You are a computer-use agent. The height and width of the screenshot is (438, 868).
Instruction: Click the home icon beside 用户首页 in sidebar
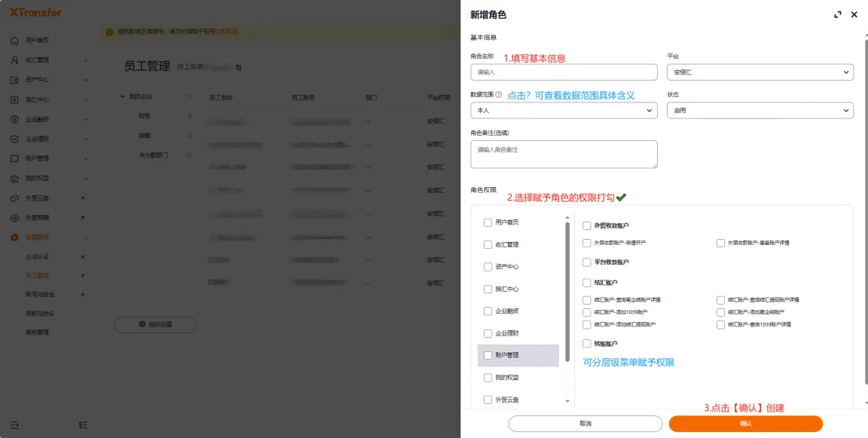pos(14,41)
